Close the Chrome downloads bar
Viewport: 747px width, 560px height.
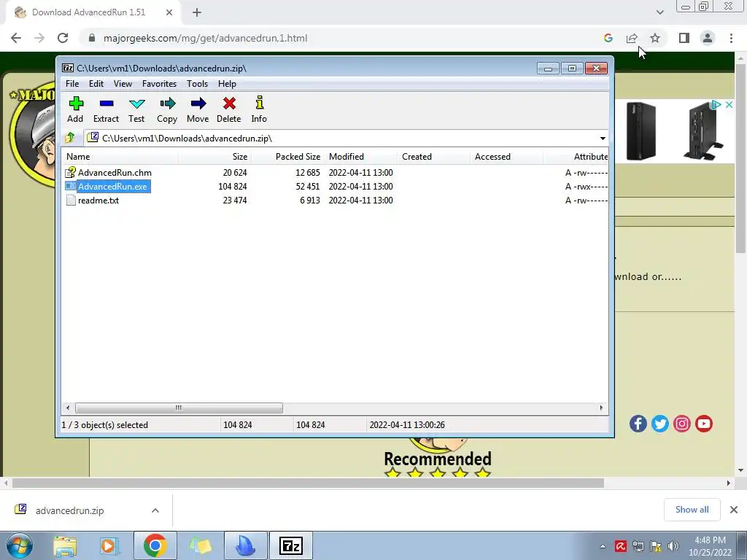pyautogui.click(x=734, y=510)
